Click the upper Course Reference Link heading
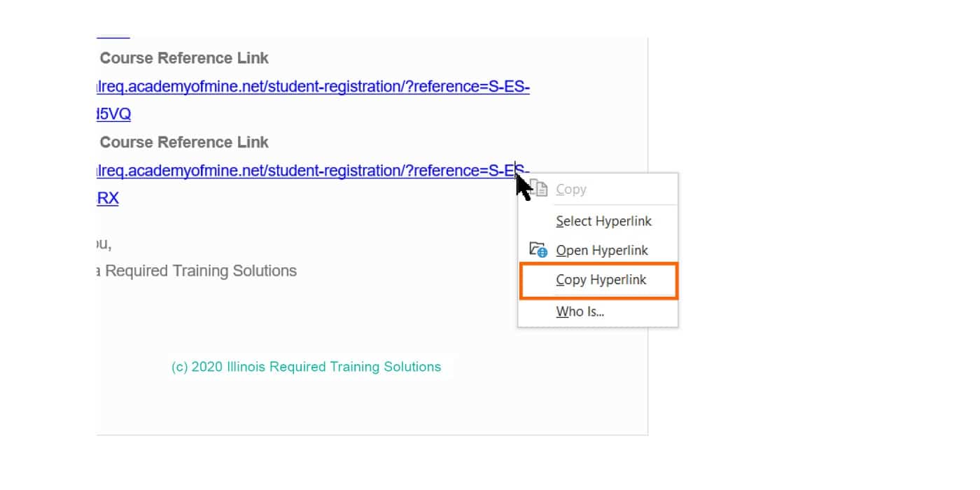980x490 pixels. click(184, 58)
